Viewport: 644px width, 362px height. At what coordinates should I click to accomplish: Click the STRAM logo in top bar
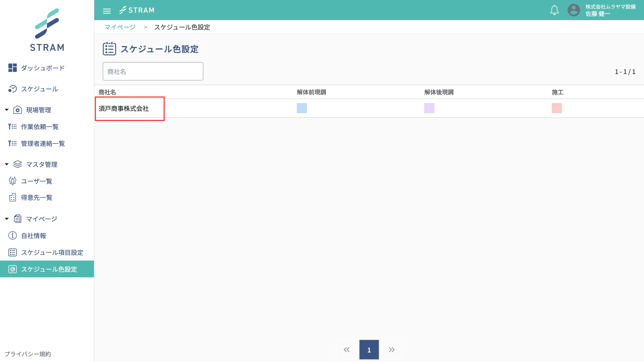pyautogui.click(x=137, y=10)
